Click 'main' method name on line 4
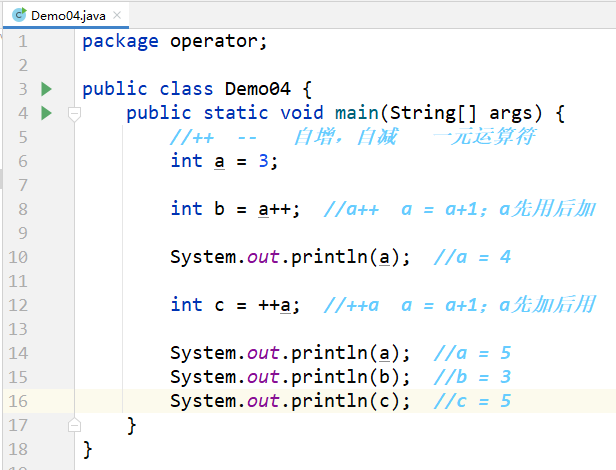The image size is (616, 470). [356, 113]
